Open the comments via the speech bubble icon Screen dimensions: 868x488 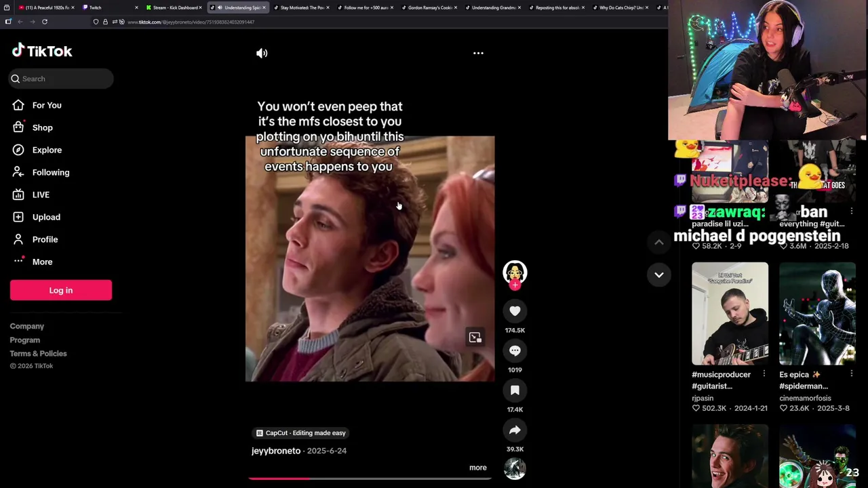pyautogui.click(x=515, y=350)
